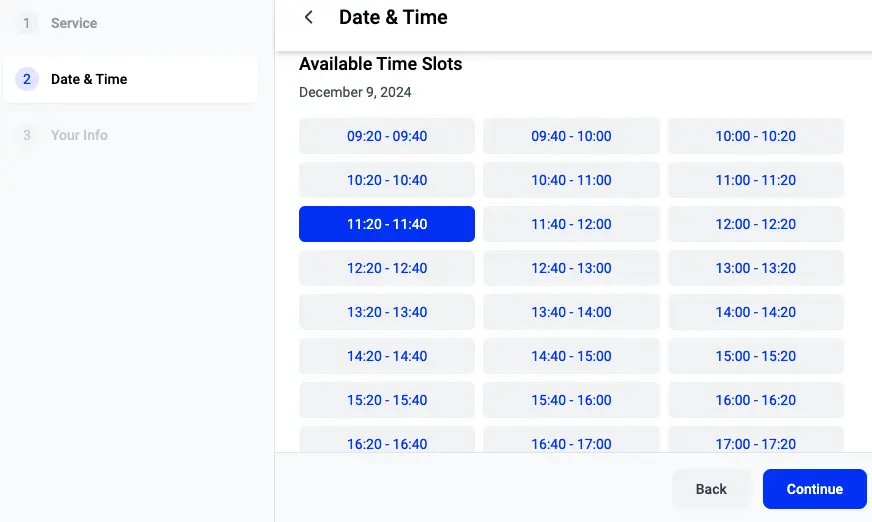Pick the 10:00 - 10:20 time slot
The height and width of the screenshot is (522, 872).
click(x=755, y=136)
